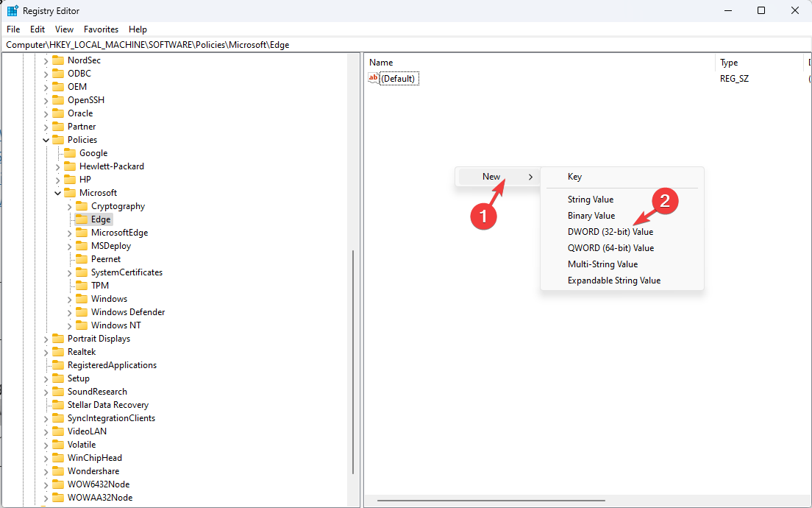Click the values pane horizontal scrollbar
The height and width of the screenshot is (508, 812).
(x=491, y=501)
